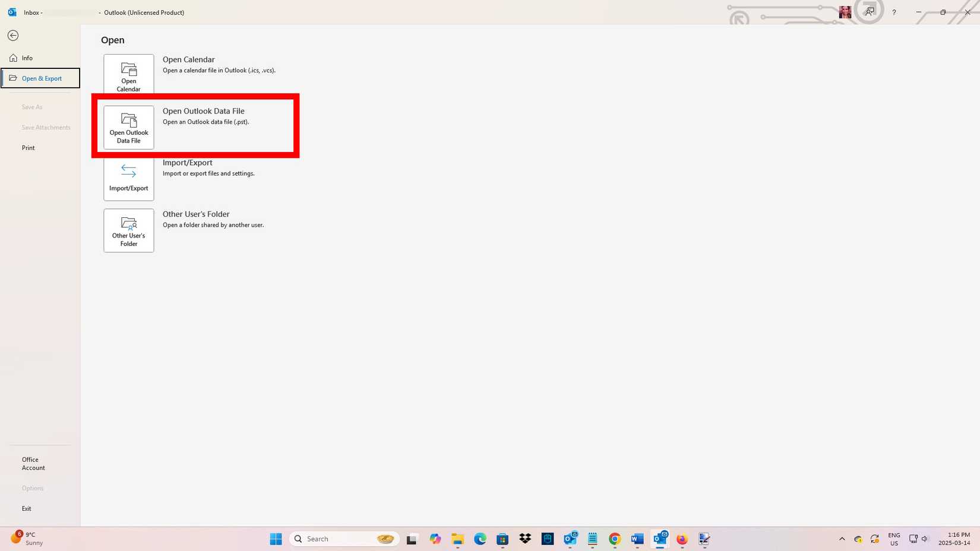This screenshot has height=551, width=980.
Task: Open the ENG US language switcher
Action: click(x=893, y=539)
